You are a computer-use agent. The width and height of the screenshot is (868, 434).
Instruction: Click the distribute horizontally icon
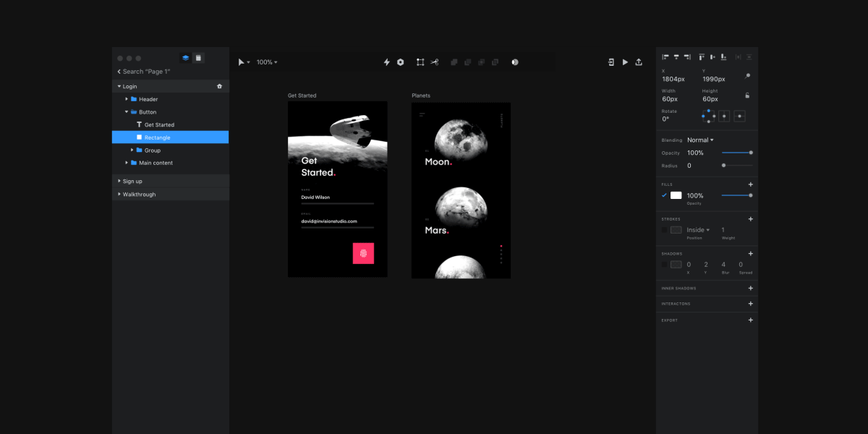pos(738,56)
